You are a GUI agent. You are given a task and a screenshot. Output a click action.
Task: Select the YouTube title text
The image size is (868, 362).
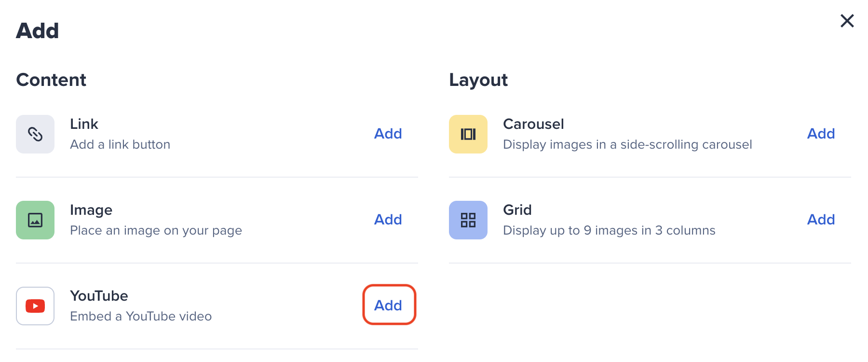coord(99,296)
